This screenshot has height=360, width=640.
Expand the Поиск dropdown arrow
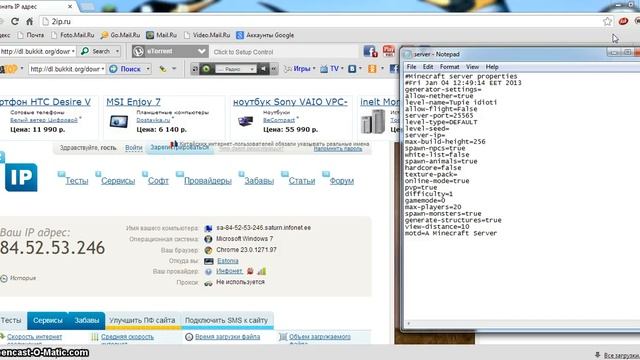pyautogui.click(x=148, y=69)
